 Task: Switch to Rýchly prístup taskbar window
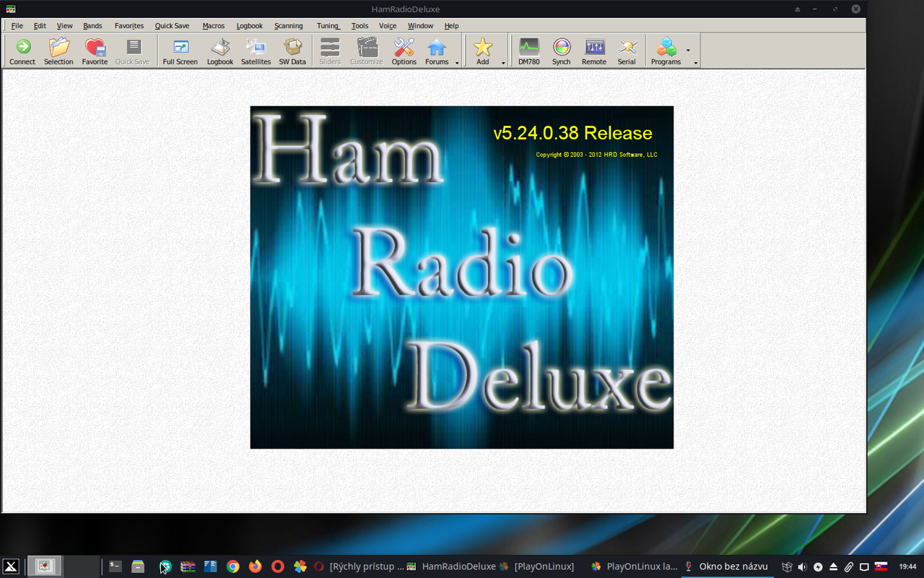point(359,566)
